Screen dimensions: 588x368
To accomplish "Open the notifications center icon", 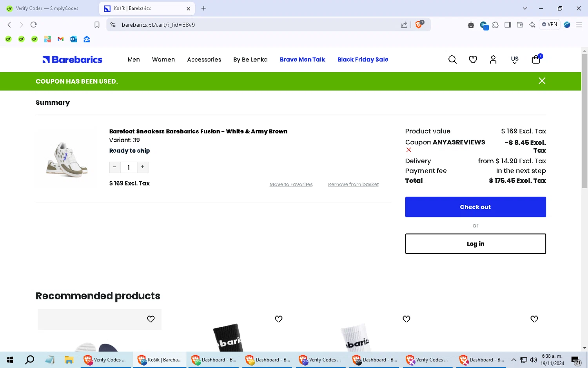I will pos(576,360).
